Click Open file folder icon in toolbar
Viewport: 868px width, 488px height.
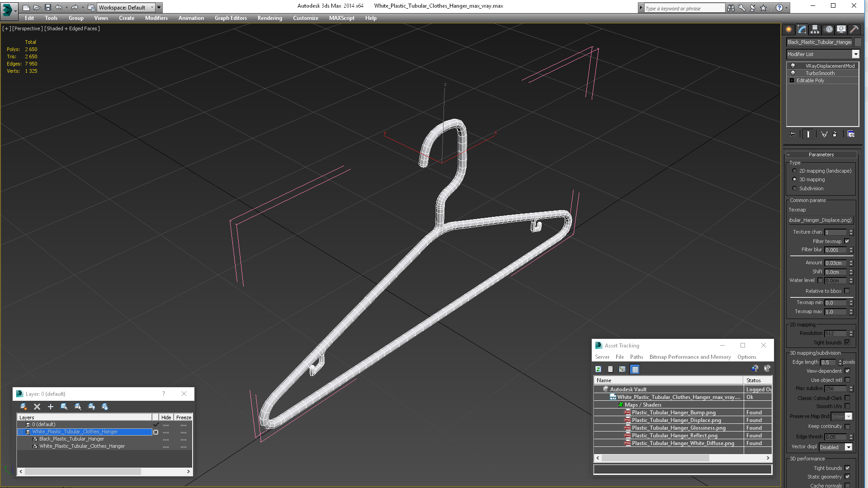[x=37, y=7]
